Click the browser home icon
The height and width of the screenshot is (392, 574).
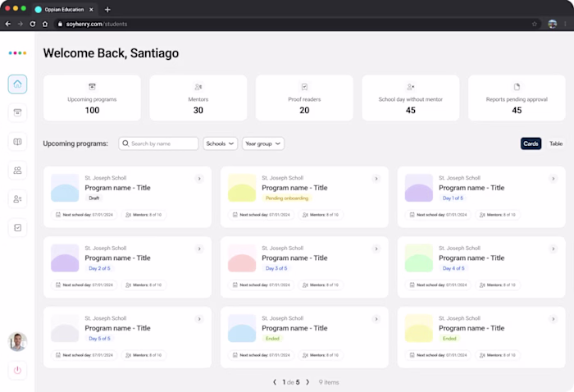[45, 24]
